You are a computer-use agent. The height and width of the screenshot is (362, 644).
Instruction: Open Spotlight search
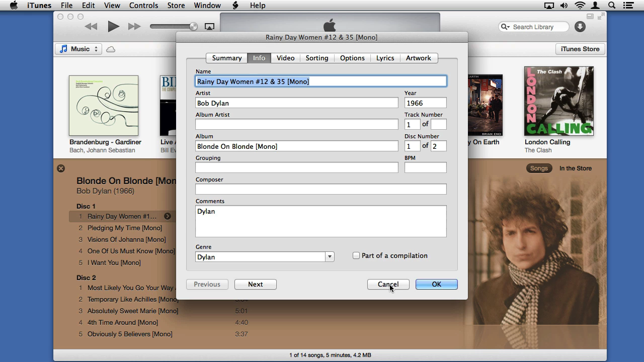click(612, 6)
